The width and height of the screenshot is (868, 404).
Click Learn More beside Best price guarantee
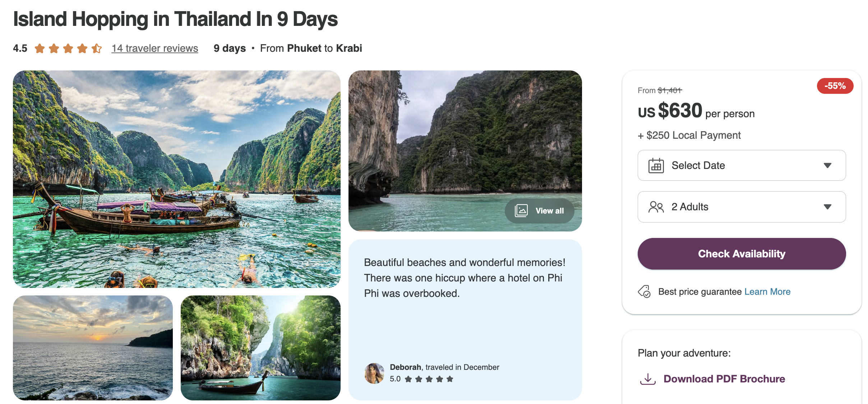[x=768, y=292]
